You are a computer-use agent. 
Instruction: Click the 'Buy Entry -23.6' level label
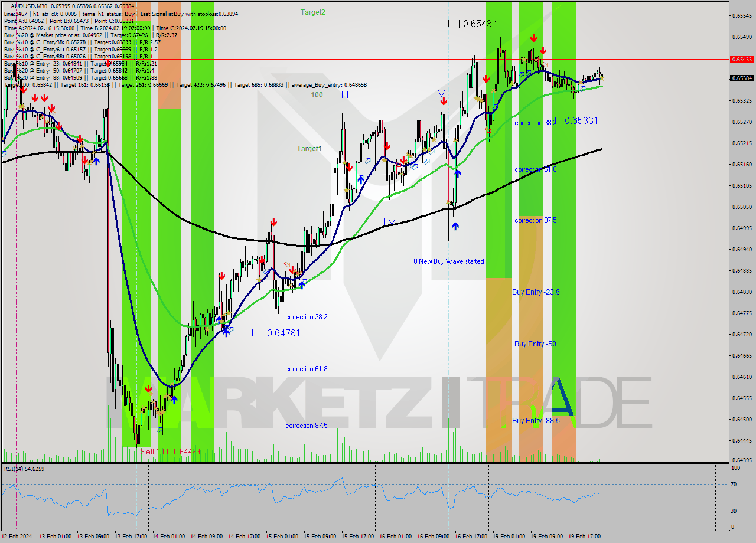coord(536,292)
